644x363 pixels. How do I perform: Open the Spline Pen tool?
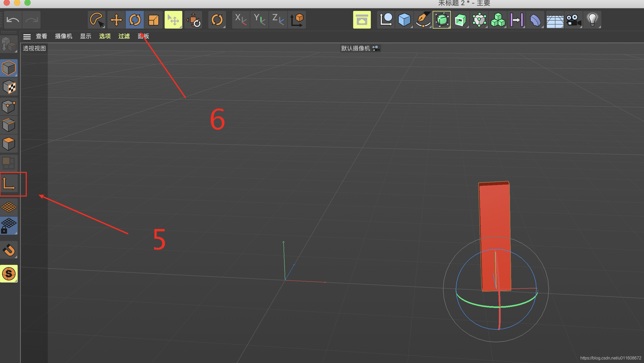click(423, 20)
